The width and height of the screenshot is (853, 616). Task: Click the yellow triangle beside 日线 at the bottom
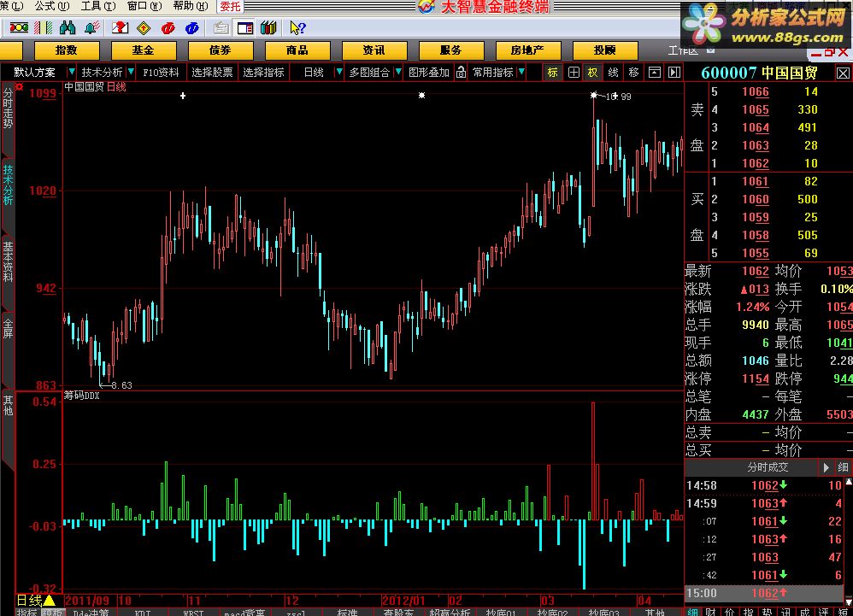click(49, 601)
